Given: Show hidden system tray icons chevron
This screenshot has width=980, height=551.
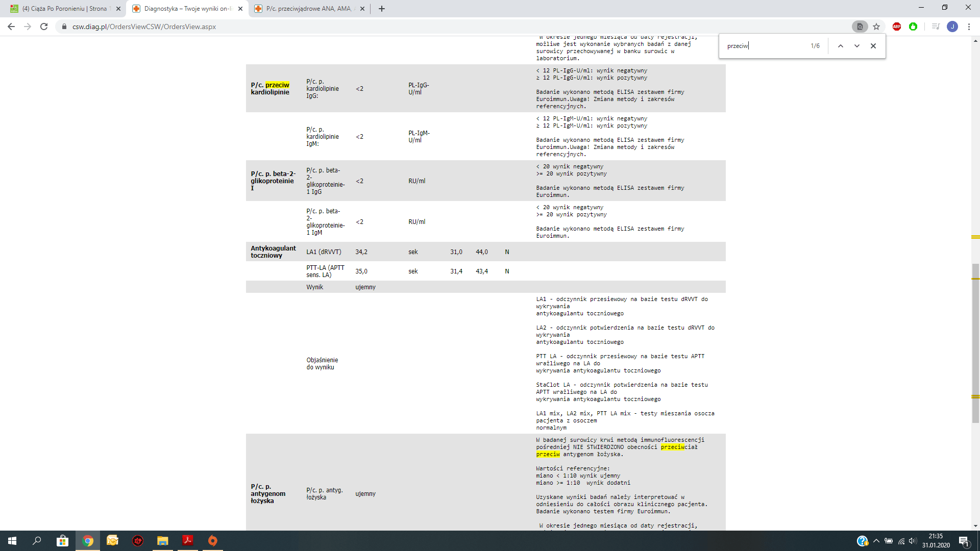Looking at the screenshot, I should coord(876,541).
